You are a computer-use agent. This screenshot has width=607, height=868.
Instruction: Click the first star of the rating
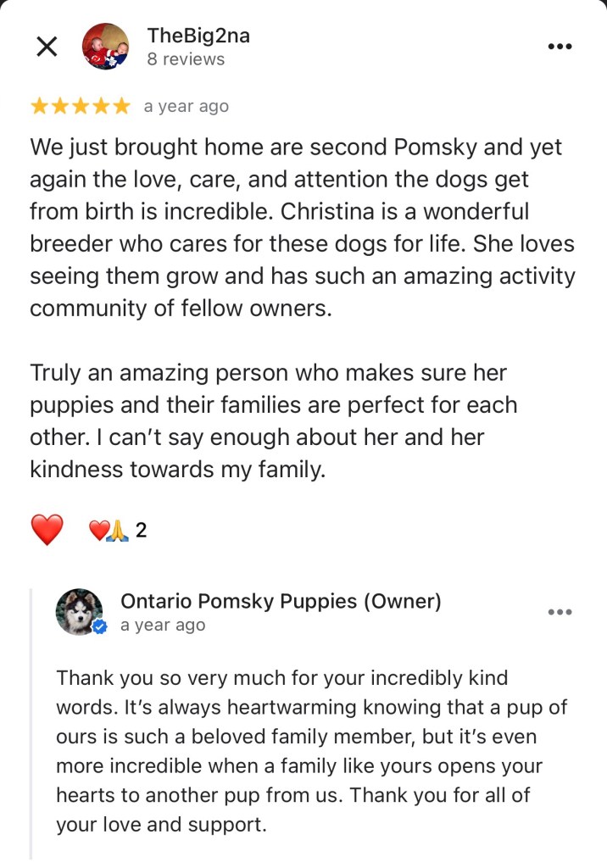coord(40,107)
